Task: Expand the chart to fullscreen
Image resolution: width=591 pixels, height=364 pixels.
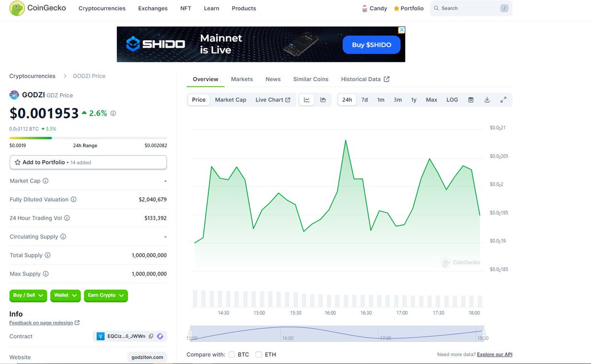Action: [x=503, y=99]
